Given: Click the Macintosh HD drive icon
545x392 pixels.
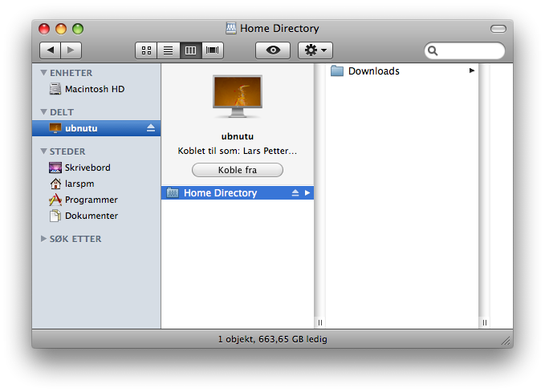Looking at the screenshot, I should point(55,89).
